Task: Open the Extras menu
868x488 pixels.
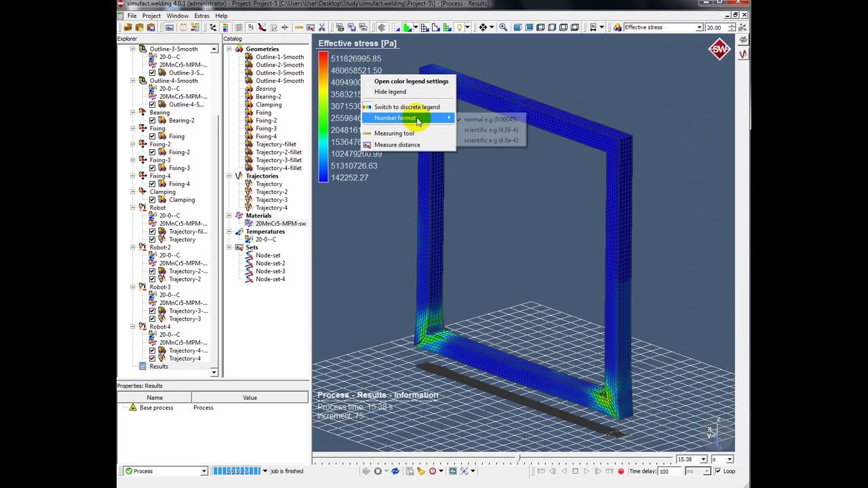Action: pyautogui.click(x=202, y=16)
